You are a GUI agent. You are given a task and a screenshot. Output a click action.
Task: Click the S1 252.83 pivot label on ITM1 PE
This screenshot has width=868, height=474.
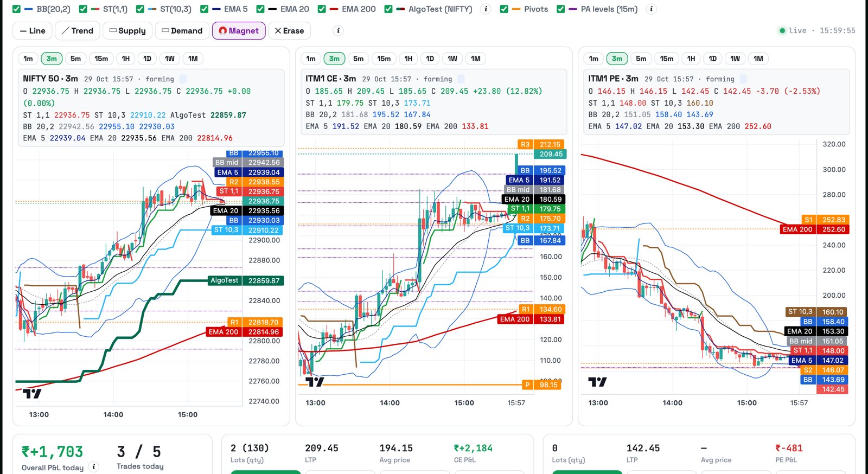825,220
